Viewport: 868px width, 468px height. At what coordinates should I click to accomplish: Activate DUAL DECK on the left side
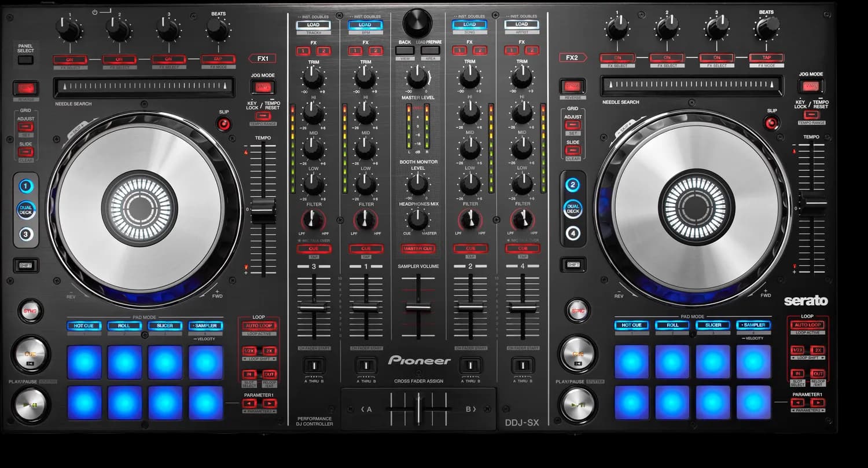pos(26,210)
